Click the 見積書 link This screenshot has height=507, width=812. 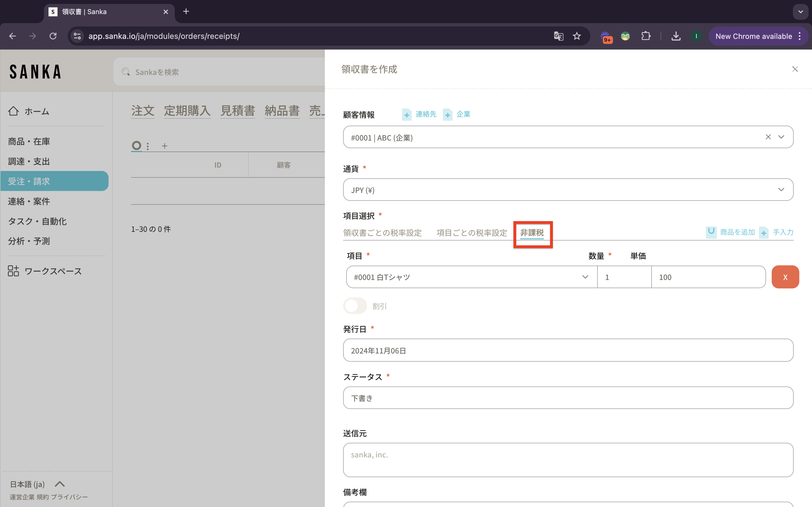[x=238, y=111]
